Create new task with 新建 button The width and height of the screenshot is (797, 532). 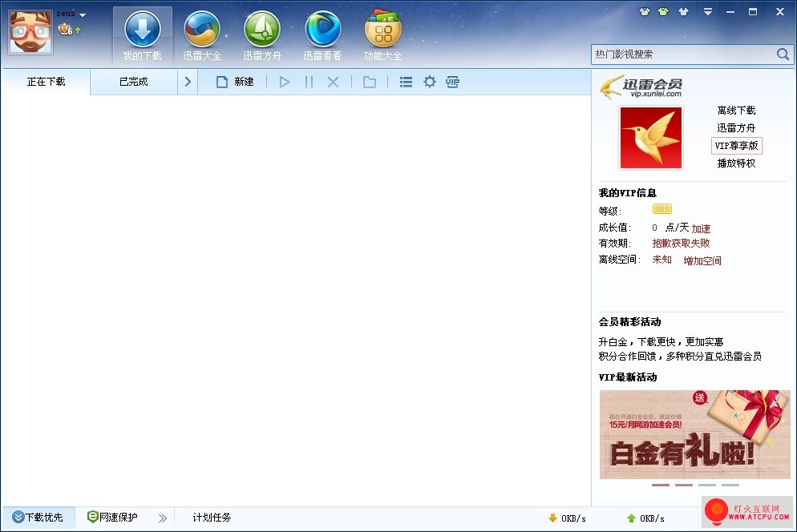[235, 82]
